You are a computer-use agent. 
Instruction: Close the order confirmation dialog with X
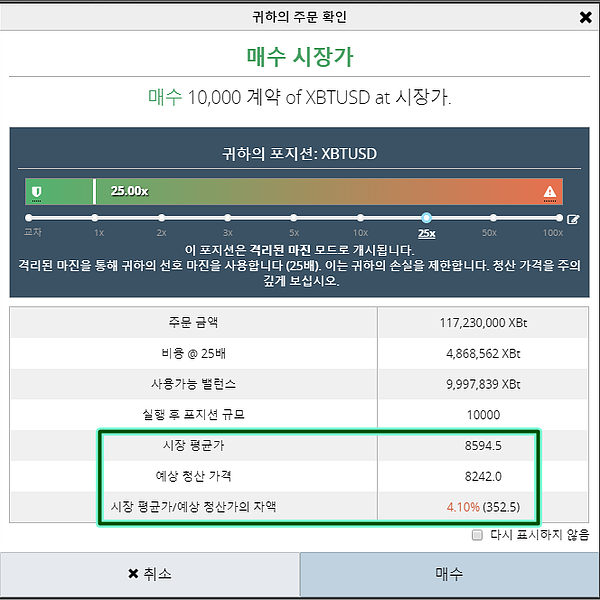pos(585,17)
